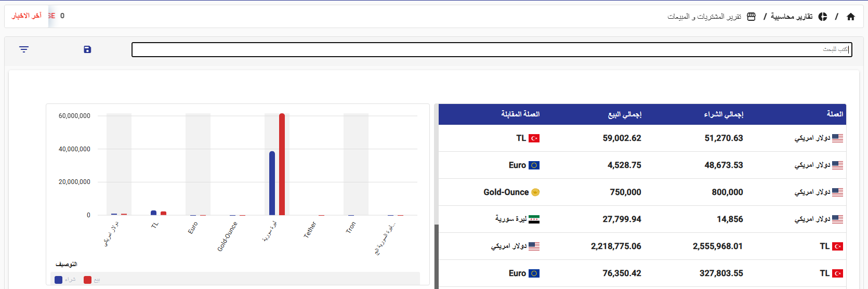Click the Syrian flag next to ليرة سورية

coord(534,219)
